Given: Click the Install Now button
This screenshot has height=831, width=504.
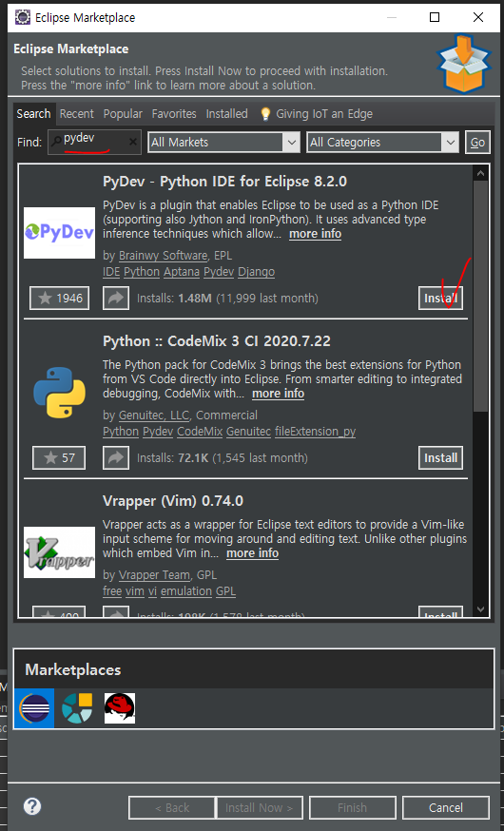Looking at the screenshot, I should click(260, 807).
